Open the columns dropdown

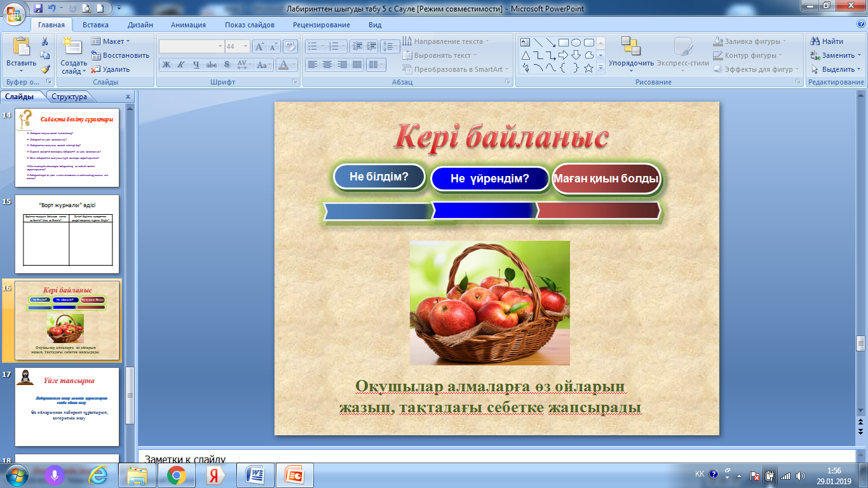[377, 65]
